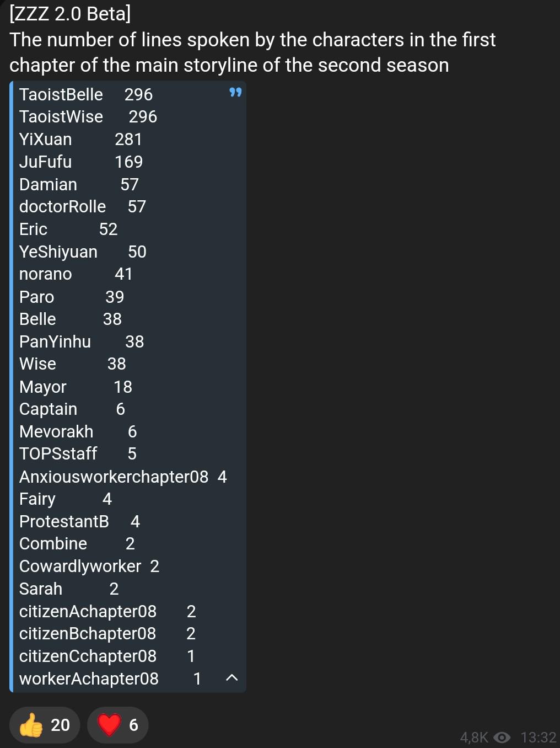
Task: Toggle the thumbs up reaction count 20
Action: 45,725
